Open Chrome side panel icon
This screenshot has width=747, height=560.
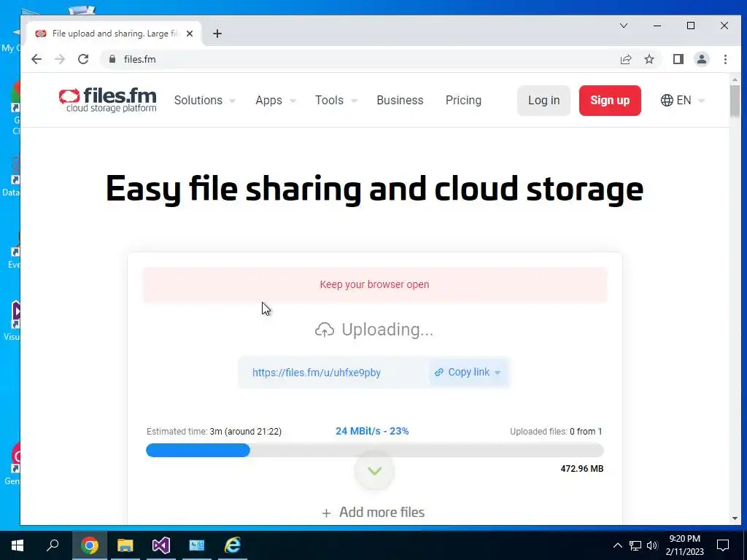point(678,59)
